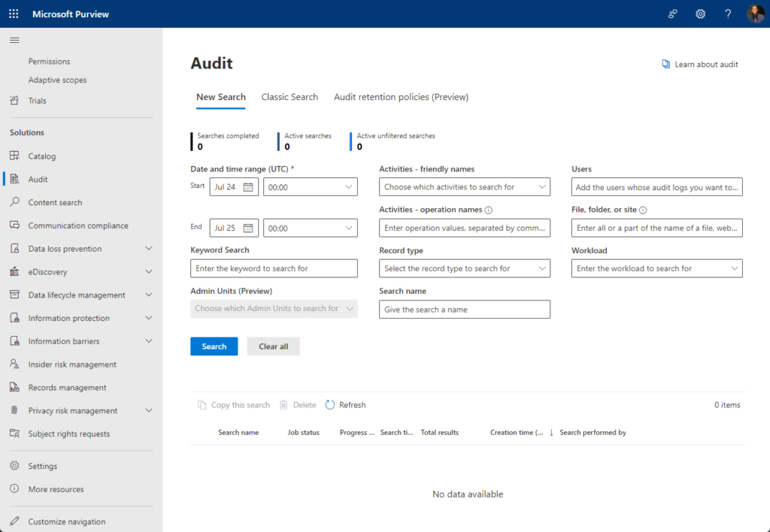Click the Data loss prevention icon

pos(14,248)
